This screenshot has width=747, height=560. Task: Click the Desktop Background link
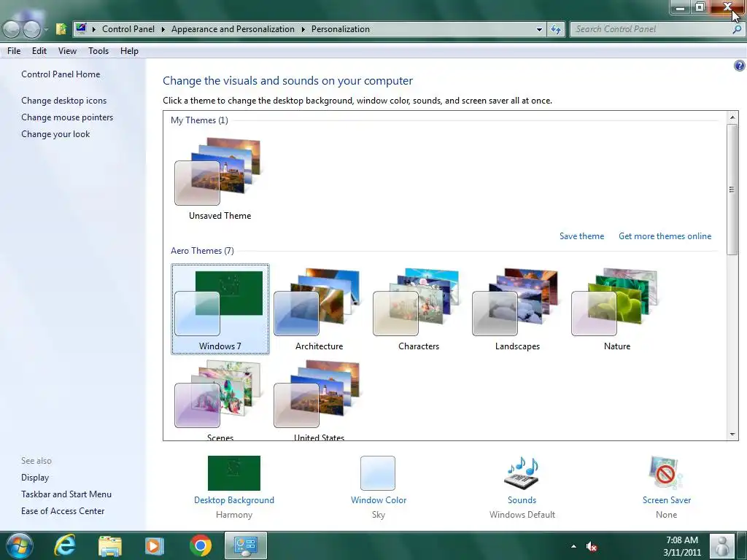point(234,500)
